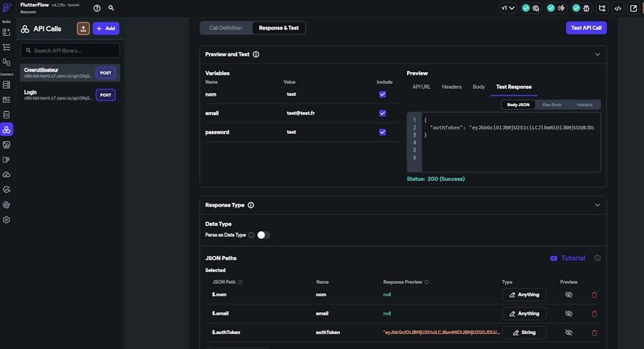Image resolution: width=644 pixels, height=349 pixels.
Task: Click the help question mark icon
Action: pos(97,8)
